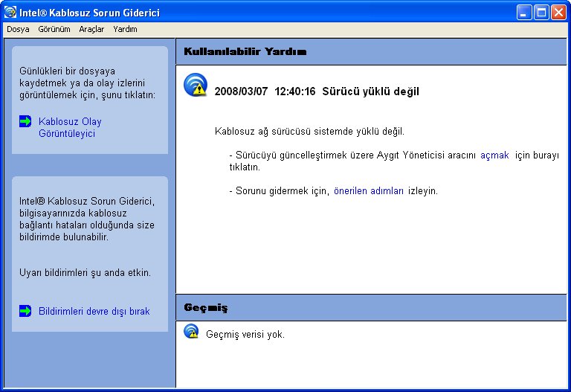571x392 pixels.
Task: Click the açmak link for Aygıt Yöneticisi
Action: [x=494, y=155]
